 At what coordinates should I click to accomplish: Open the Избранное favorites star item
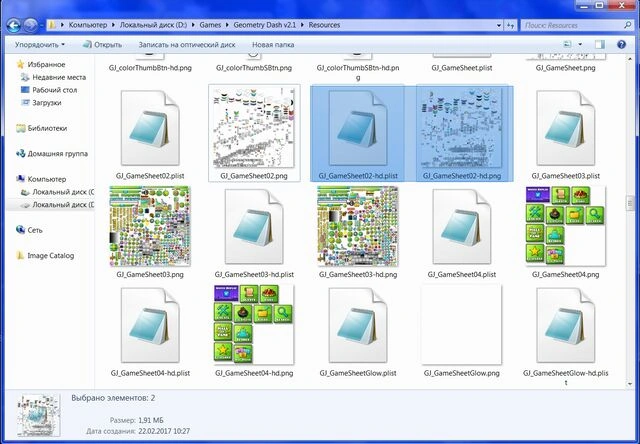coord(41,64)
